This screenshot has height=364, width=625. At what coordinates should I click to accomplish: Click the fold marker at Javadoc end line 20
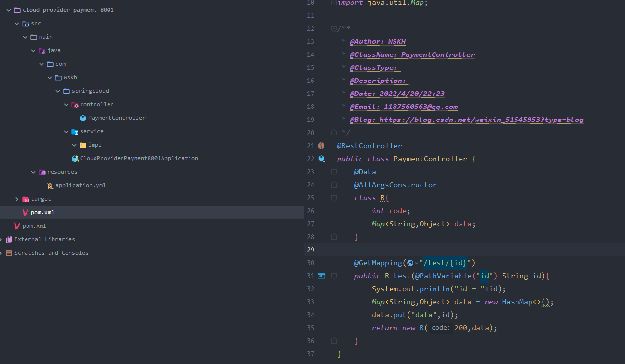(334, 133)
